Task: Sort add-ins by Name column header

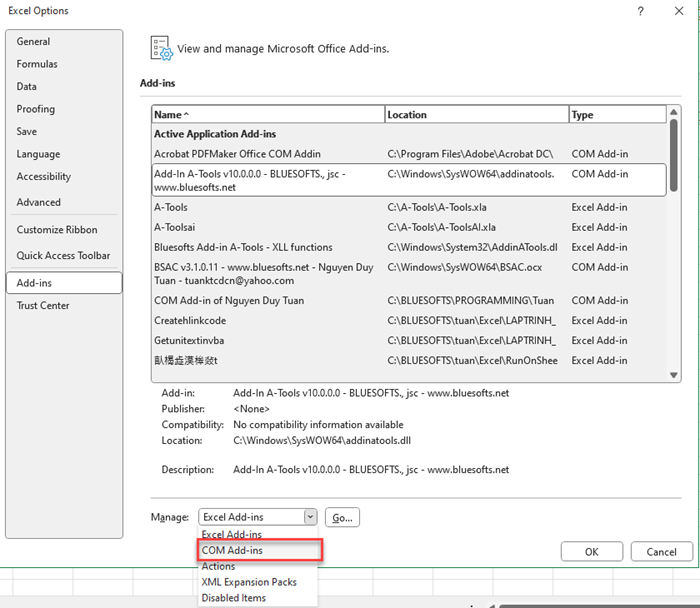Action: (267, 115)
